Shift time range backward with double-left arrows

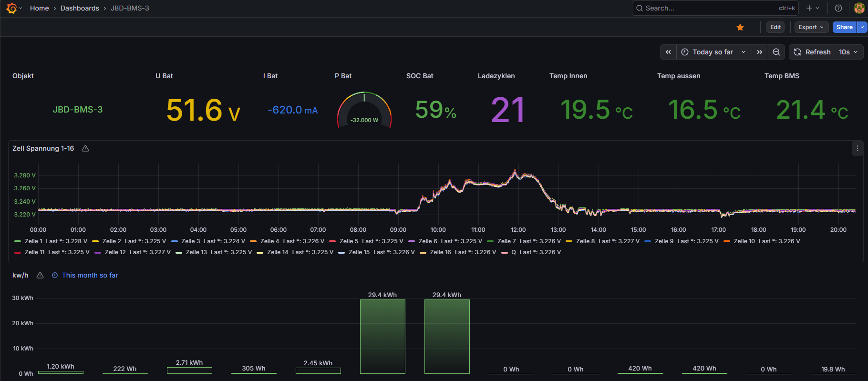668,52
